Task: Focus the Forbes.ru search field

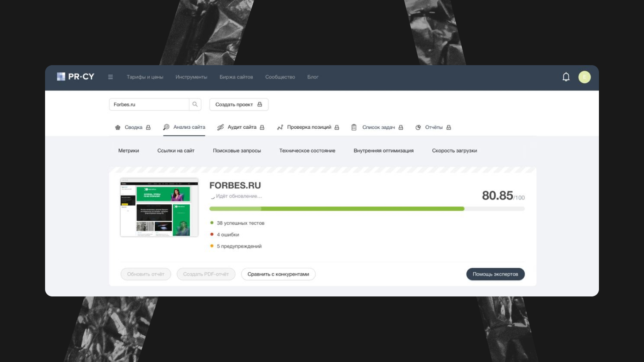Action: 149,105
